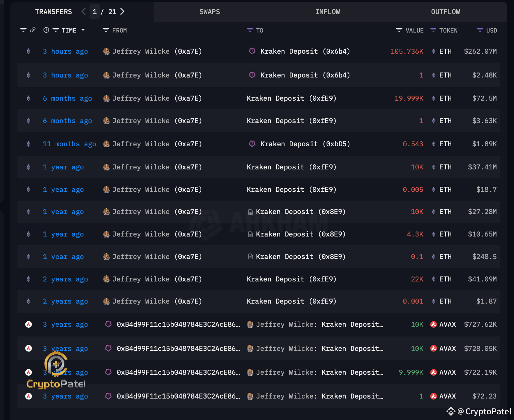This screenshot has width=514, height=420.
Task: Click Jeffrey Wilcke's avatar in the FROM column
Action: (106, 51)
